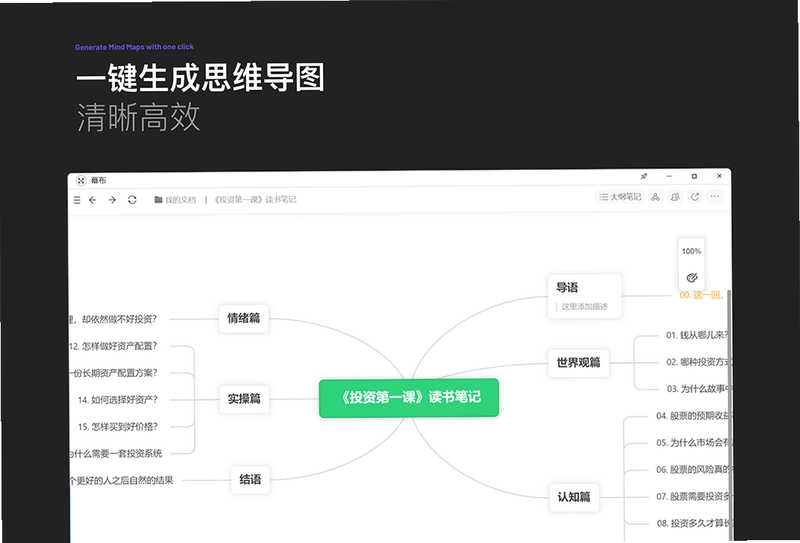Open the more options ellipsis menu
Viewport: 800px width, 543px height.
715,196
